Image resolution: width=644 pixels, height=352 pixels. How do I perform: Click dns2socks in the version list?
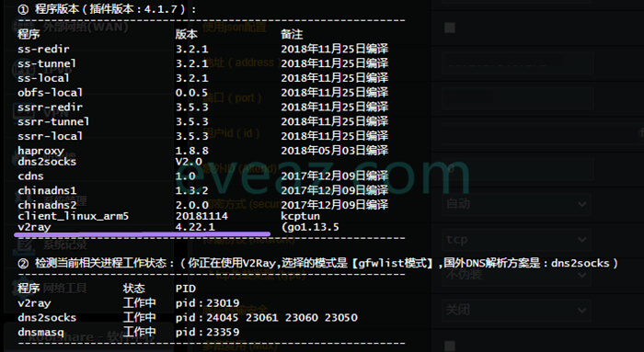pyautogui.click(x=47, y=162)
